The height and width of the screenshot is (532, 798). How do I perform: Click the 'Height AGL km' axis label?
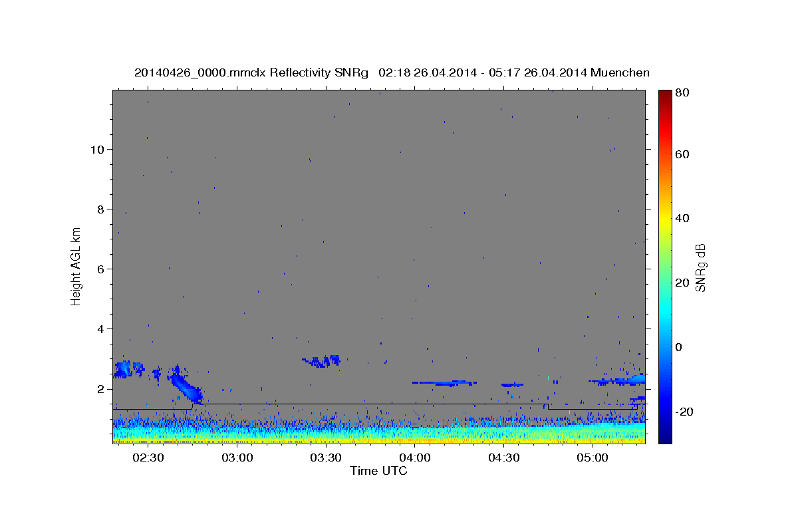[x=76, y=265]
